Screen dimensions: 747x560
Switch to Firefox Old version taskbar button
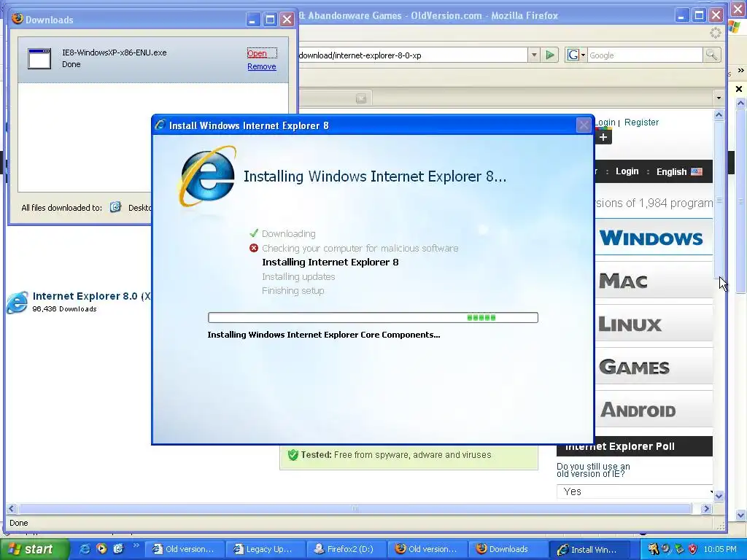pos(426,549)
